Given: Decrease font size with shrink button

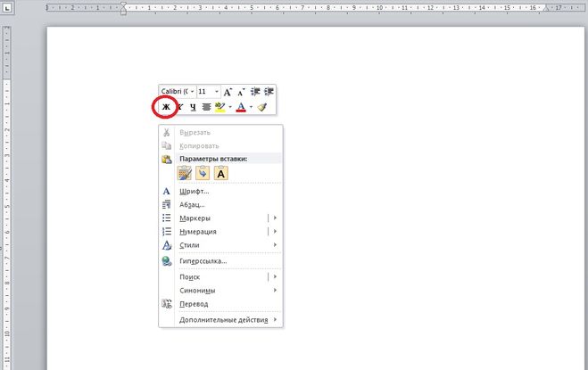Looking at the screenshot, I should 241,92.
